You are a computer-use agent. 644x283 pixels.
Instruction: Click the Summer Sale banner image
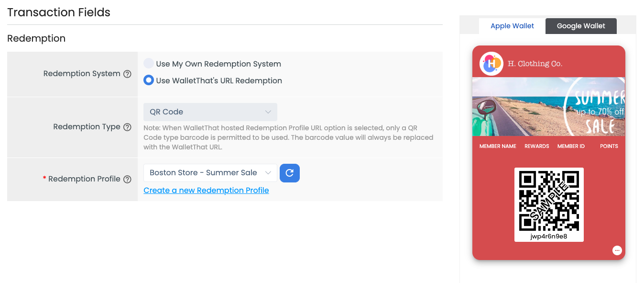(x=548, y=107)
